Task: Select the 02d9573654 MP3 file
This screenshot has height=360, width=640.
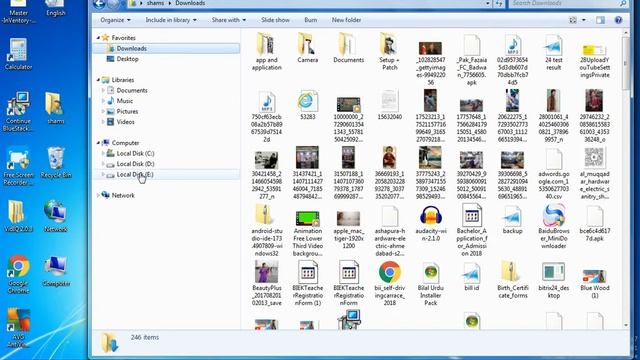Action: click(513, 60)
